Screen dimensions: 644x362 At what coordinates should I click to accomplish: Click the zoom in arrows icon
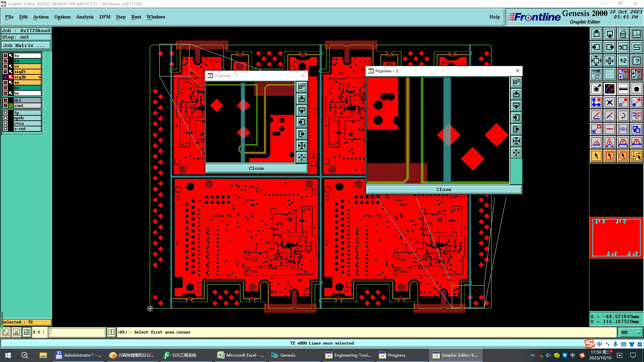[596, 61]
